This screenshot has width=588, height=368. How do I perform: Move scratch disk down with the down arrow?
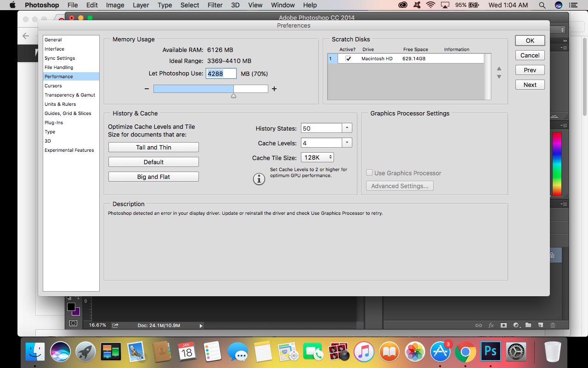499,77
